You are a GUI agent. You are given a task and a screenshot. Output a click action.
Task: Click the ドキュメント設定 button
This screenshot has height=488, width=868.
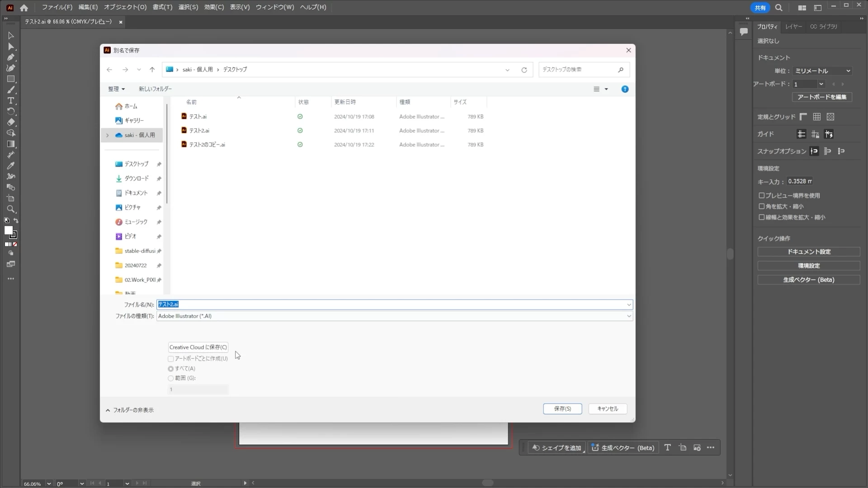point(809,252)
